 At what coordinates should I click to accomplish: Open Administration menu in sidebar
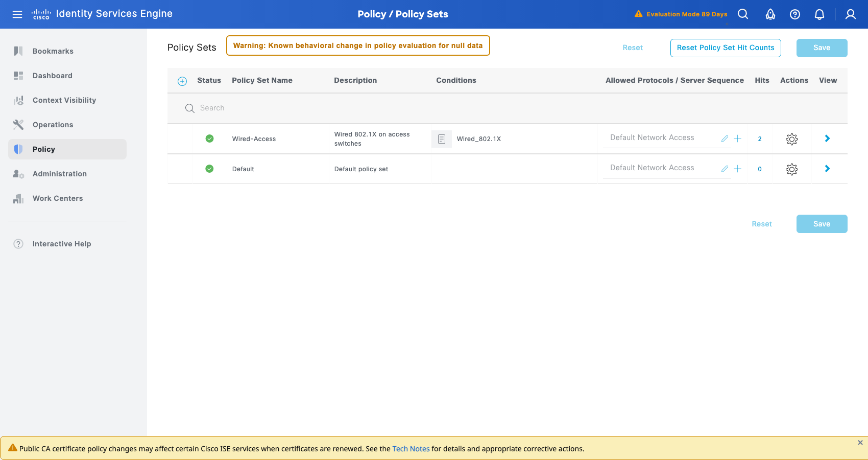point(67,174)
